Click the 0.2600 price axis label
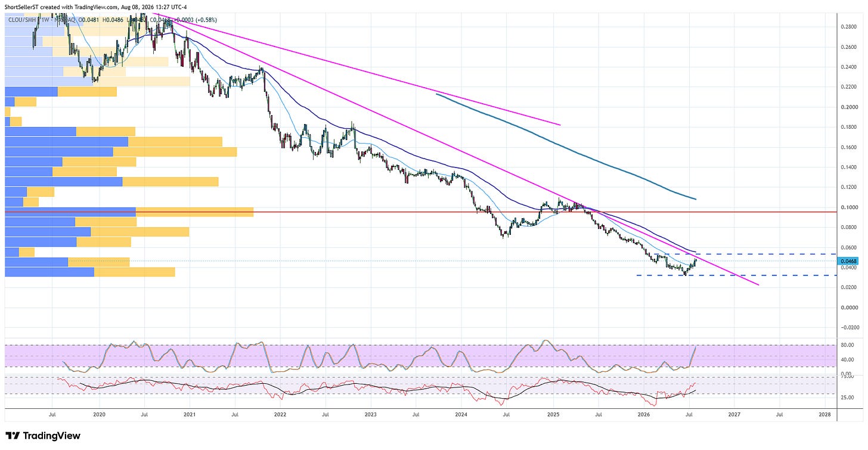Screen dimensions: 868x450 pyautogui.click(x=848, y=47)
